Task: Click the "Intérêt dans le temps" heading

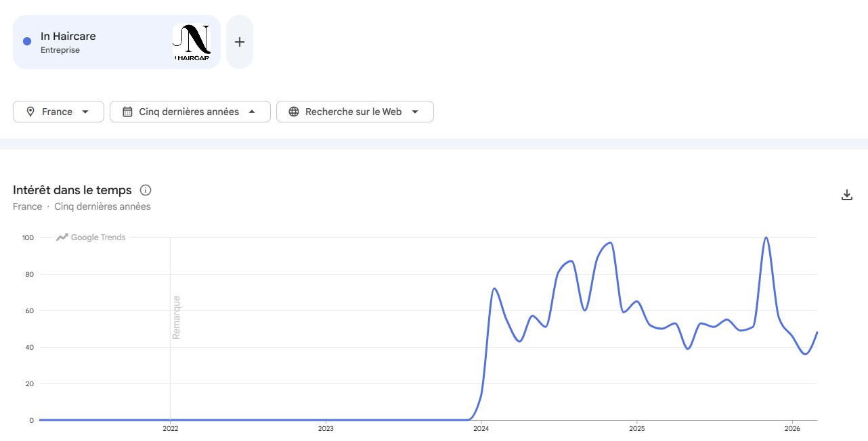Action: [72, 190]
